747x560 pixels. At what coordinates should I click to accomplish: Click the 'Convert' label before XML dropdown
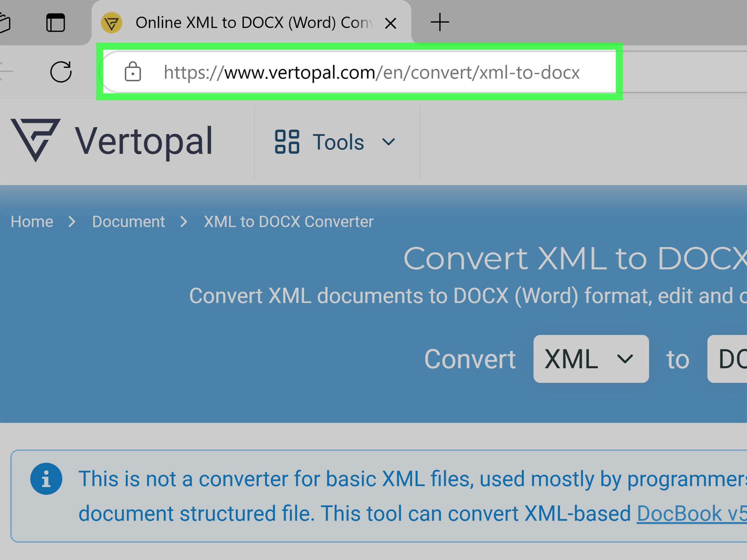pos(470,359)
